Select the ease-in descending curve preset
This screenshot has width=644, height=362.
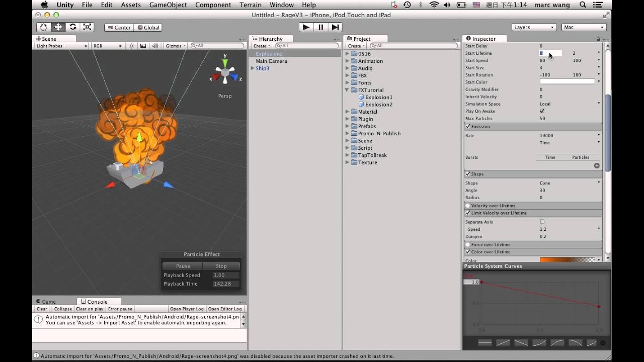click(576, 343)
